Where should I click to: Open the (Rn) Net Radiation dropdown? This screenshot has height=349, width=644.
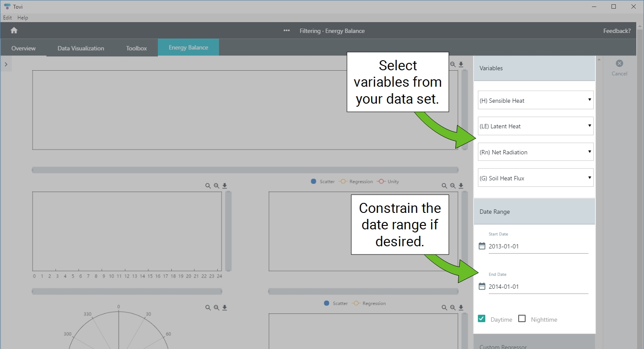tap(536, 152)
